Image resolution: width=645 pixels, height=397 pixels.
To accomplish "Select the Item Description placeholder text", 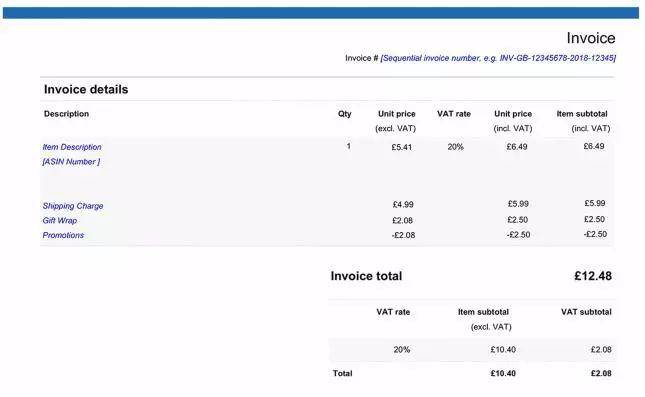I will coord(72,147).
